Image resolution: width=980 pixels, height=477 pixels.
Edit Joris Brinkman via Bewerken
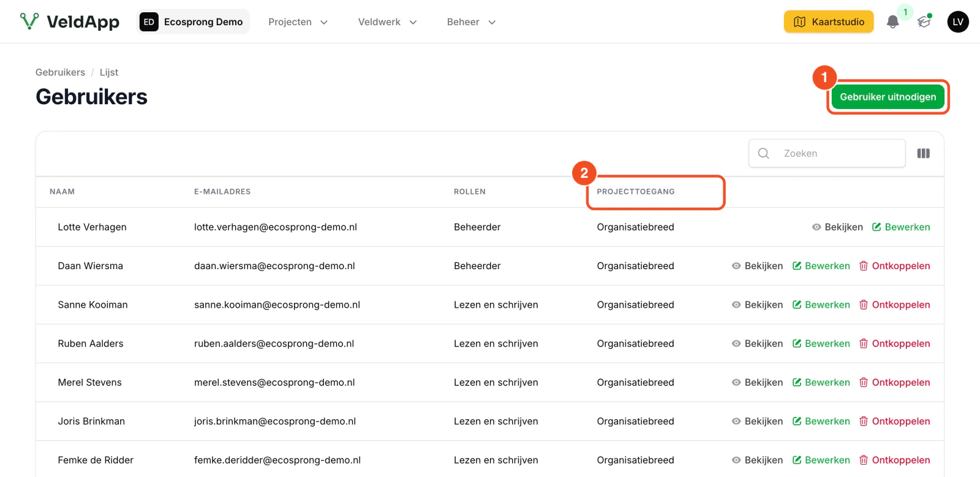pyautogui.click(x=821, y=421)
